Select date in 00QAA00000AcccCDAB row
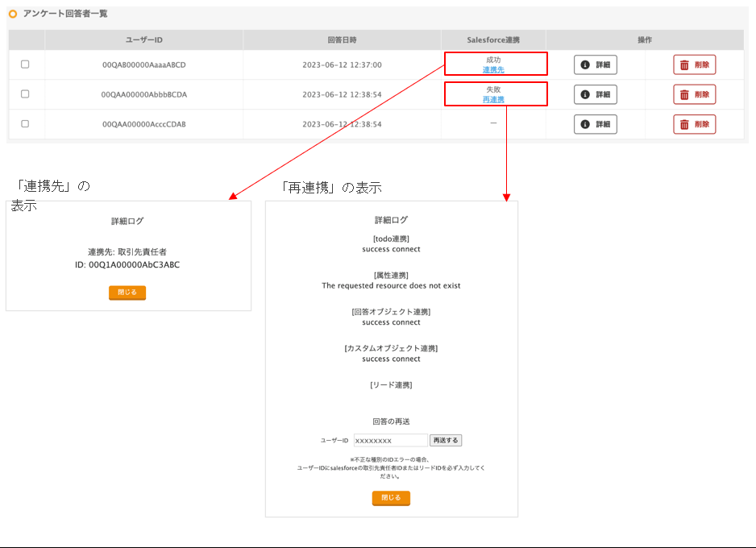756x548 pixels. click(x=342, y=124)
